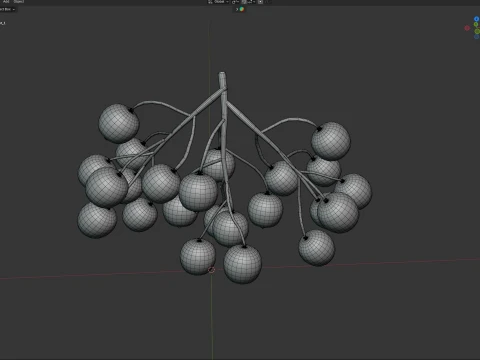
Task: Click the colorful circle icon below header
Action: point(242,9)
